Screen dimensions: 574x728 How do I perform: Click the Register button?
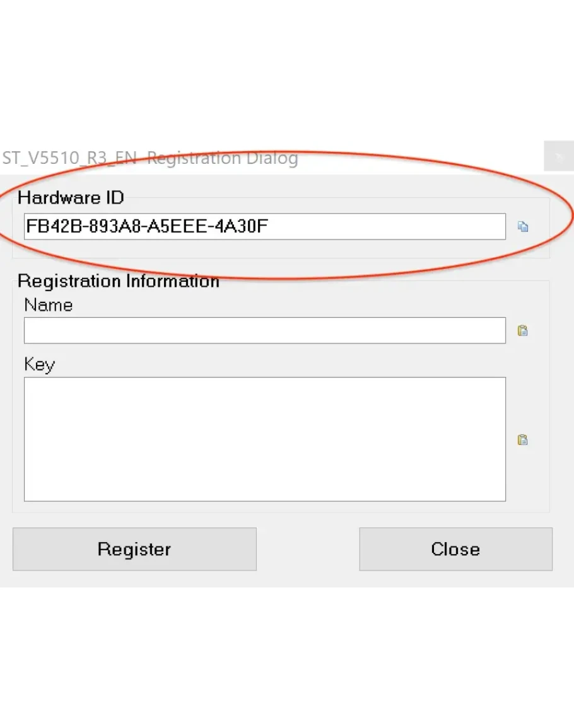pos(134,549)
